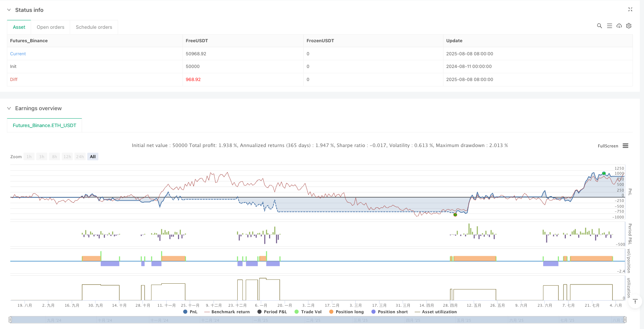The width and height of the screenshot is (644, 329).
Task: Open the table settings gear icon
Action: (629, 26)
